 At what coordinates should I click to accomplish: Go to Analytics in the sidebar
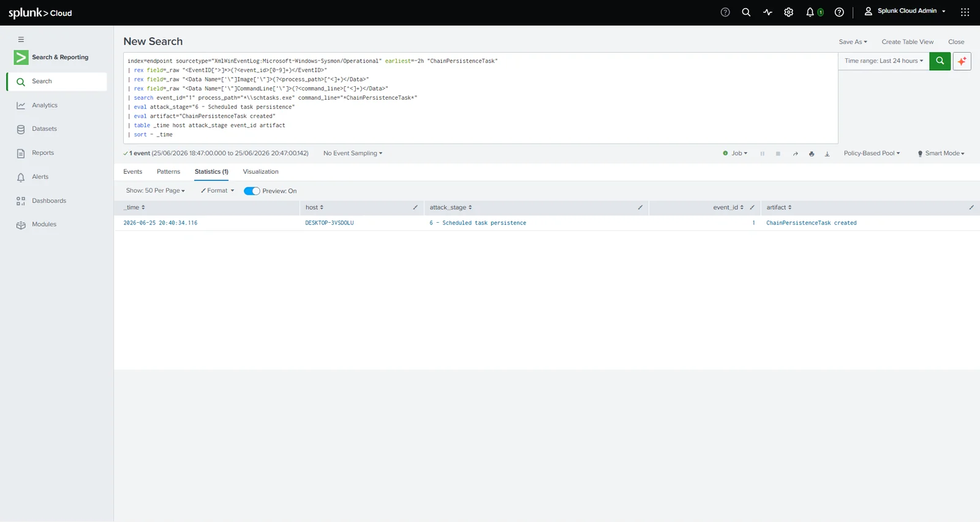(45, 105)
